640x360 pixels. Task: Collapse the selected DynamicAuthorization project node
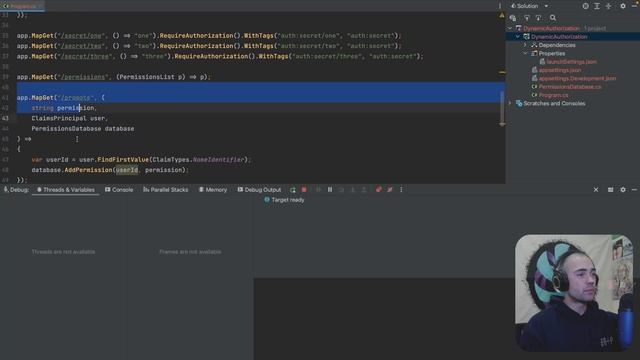(518, 37)
